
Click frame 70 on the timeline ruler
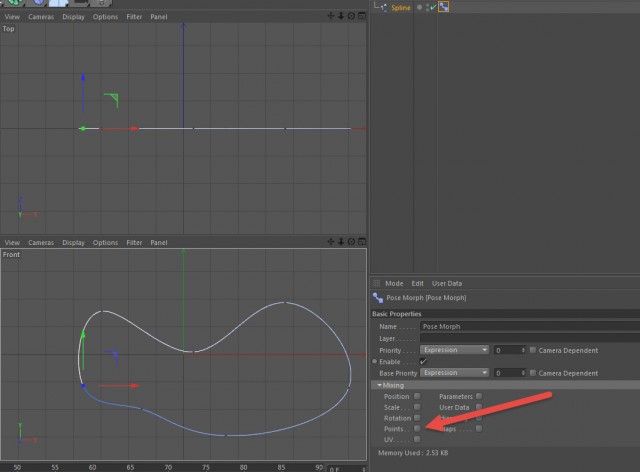[x=168, y=468]
